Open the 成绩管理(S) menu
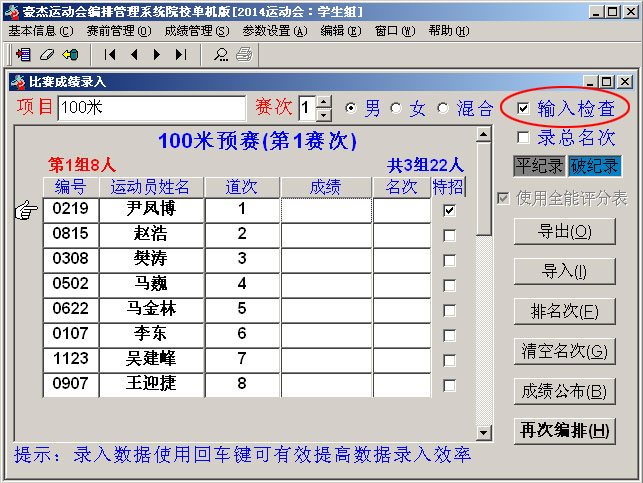The height and width of the screenshot is (483, 643). pyautogui.click(x=197, y=31)
